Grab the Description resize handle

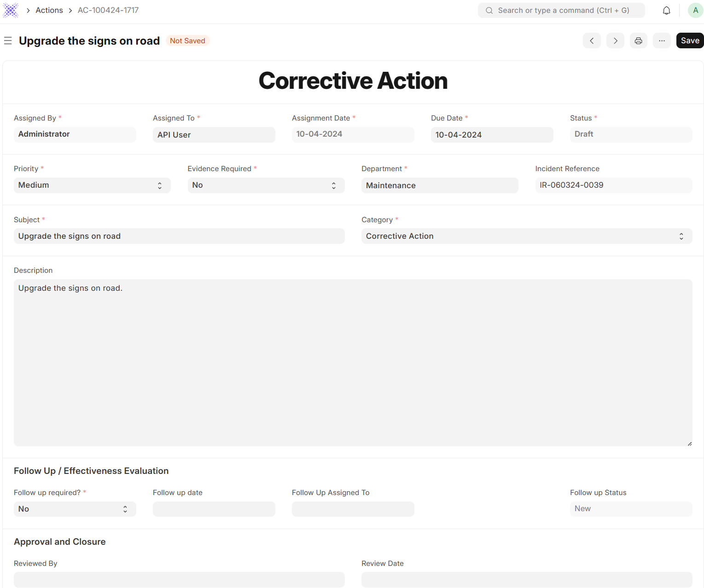click(x=689, y=444)
